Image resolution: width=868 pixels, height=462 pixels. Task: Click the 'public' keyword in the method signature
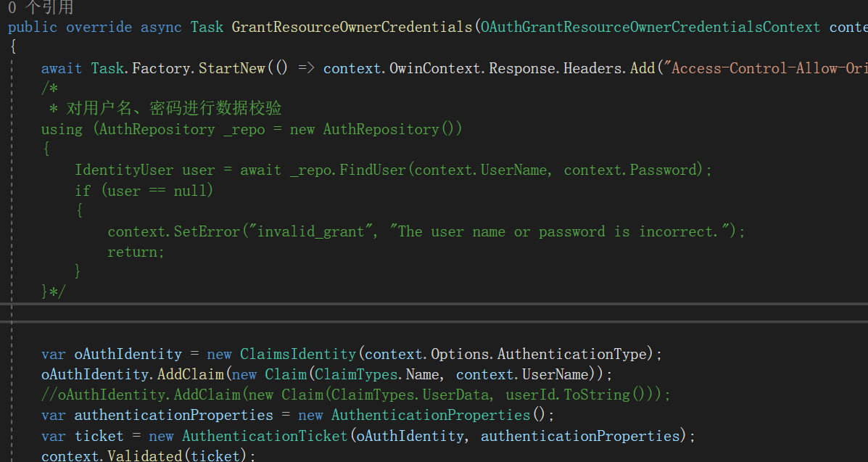33,27
